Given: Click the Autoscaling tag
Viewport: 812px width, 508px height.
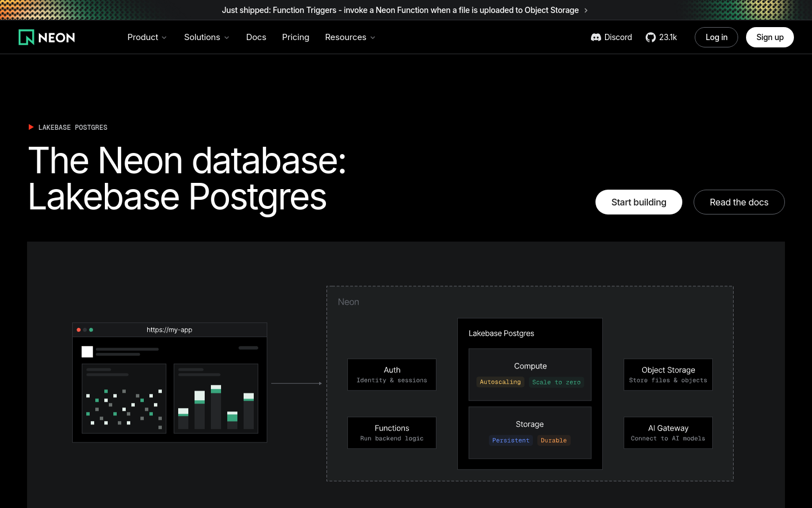Looking at the screenshot, I should (500, 382).
